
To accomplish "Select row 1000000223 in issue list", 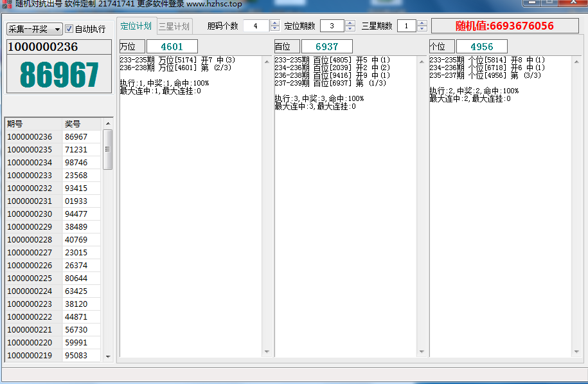I will click(x=53, y=304).
